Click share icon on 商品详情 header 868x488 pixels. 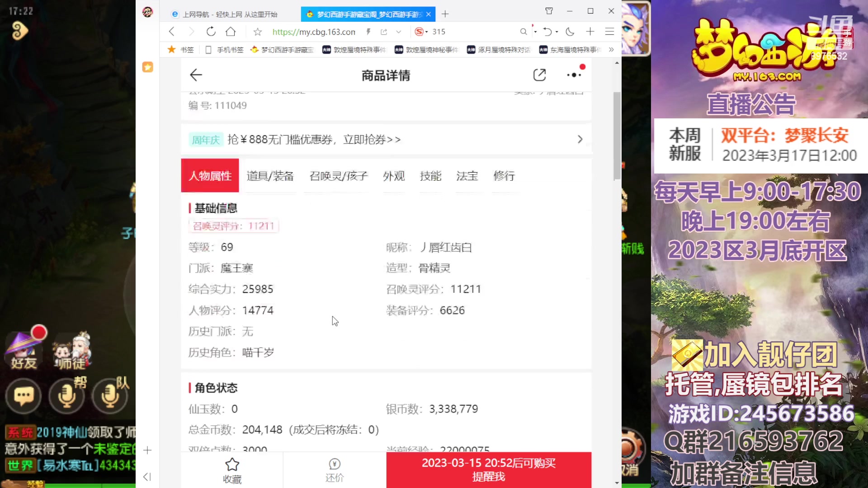point(539,75)
